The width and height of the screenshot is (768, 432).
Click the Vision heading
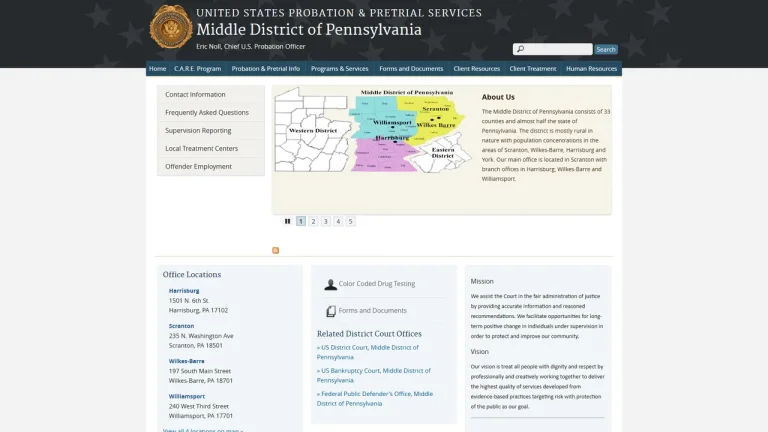point(480,352)
